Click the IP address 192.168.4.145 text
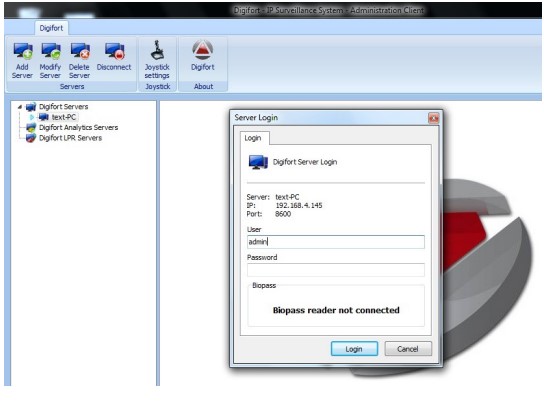Viewport: 544px width, 414px height. click(x=299, y=205)
